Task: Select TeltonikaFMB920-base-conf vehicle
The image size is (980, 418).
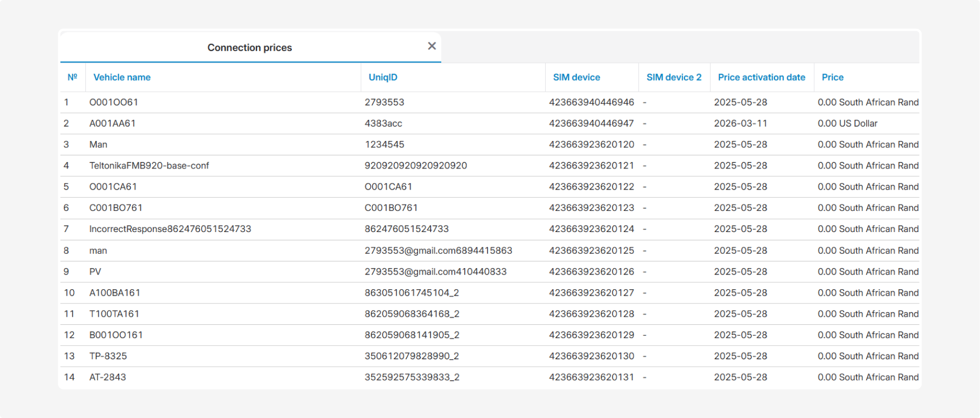Action: [x=149, y=166]
